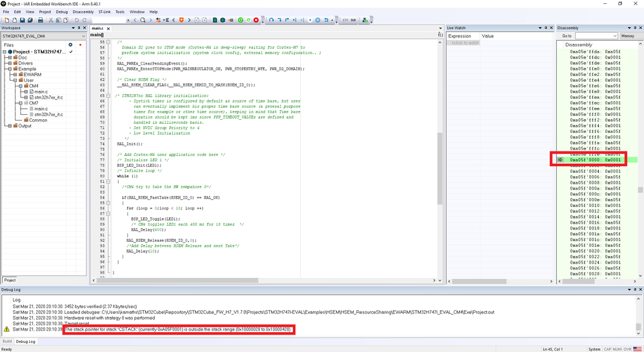
Task: Save the current file with the disk icon
Action: point(22,20)
